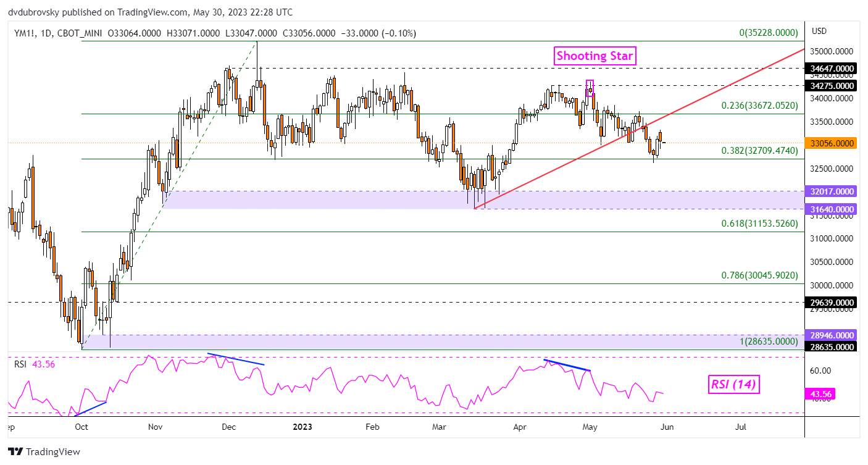Click the magenta box around shooting star candle
The width and height of the screenshot is (868, 465).
(x=590, y=88)
